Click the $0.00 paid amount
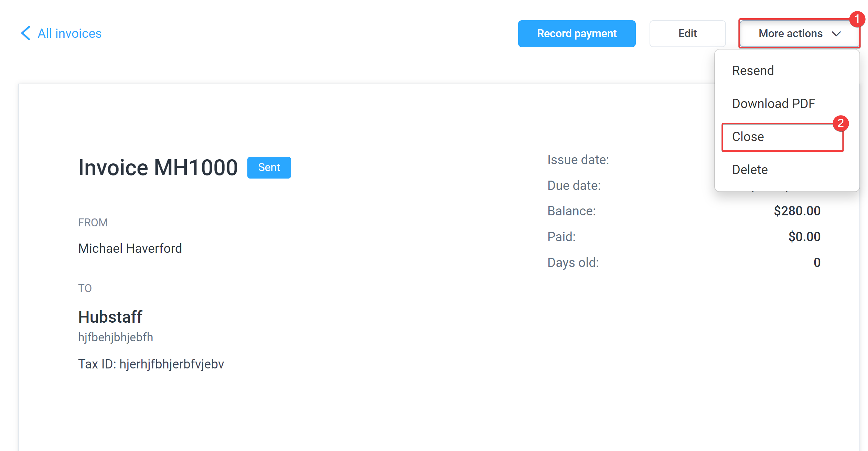The height and width of the screenshot is (451, 868). click(x=804, y=237)
